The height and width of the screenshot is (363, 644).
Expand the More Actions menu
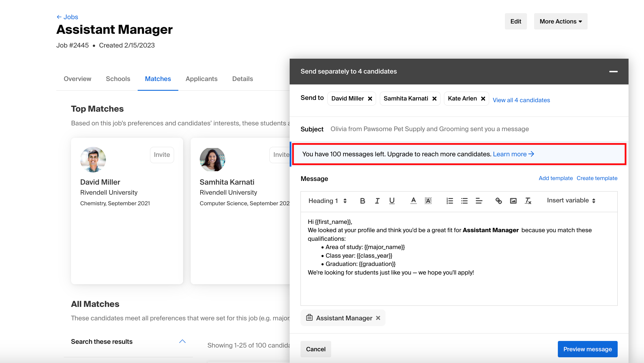560,21
